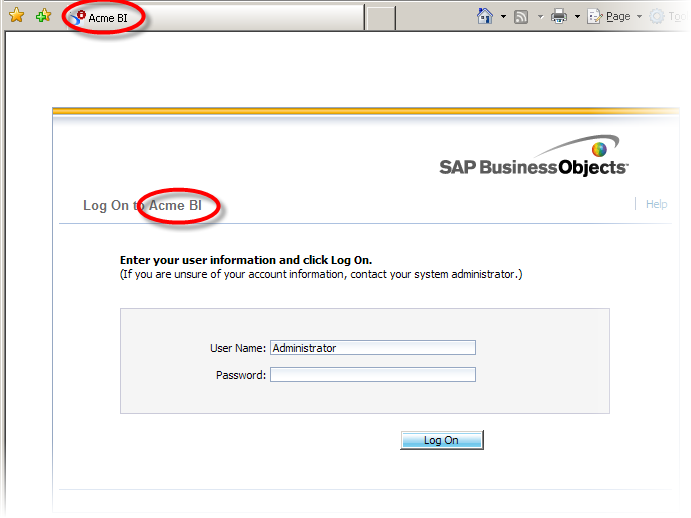This screenshot has width=691, height=518.
Task: Click the SAP BusinessObjects logo
Action: click(534, 156)
